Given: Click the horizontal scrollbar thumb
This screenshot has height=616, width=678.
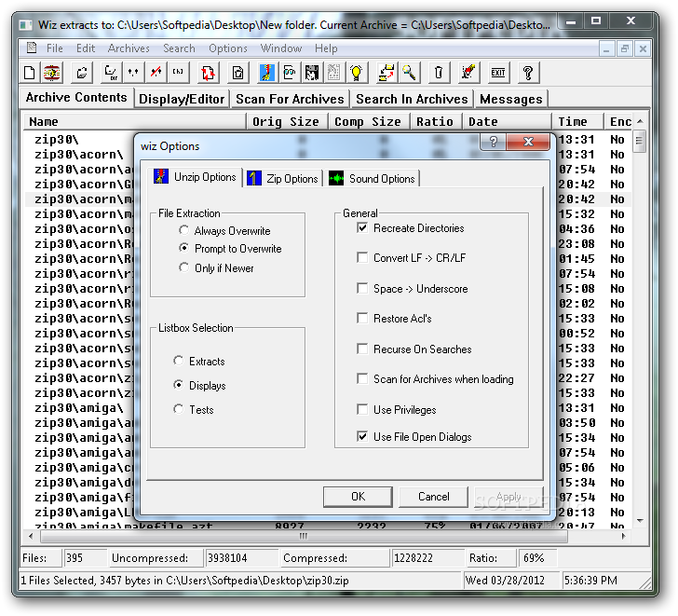Looking at the screenshot, I should tap(304, 536).
